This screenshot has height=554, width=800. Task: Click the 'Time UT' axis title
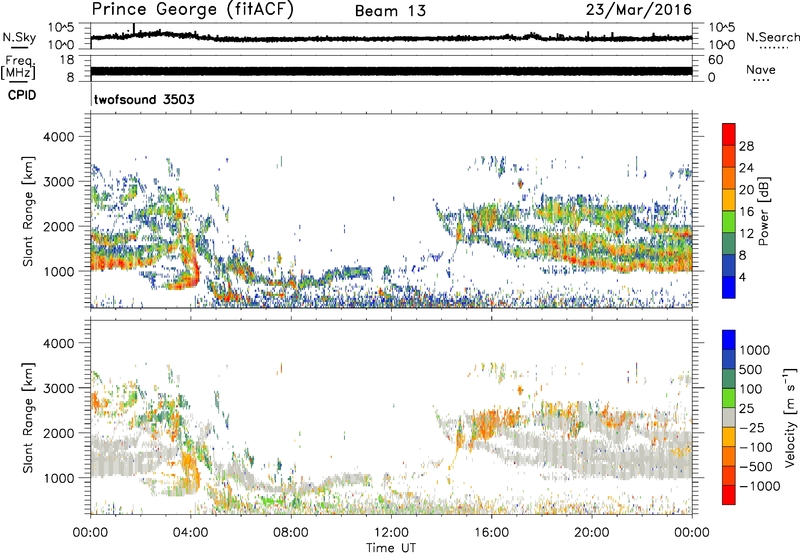pyautogui.click(x=391, y=548)
